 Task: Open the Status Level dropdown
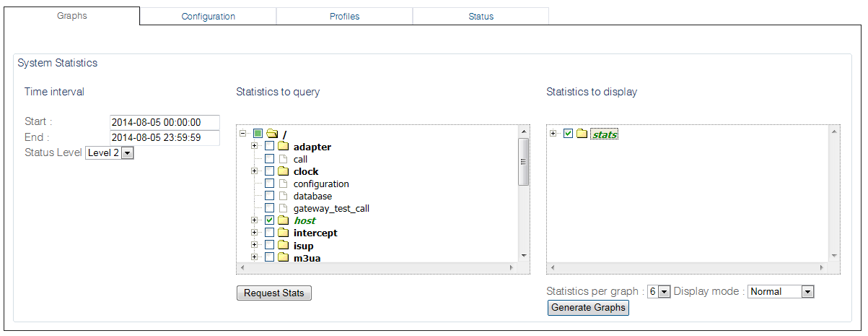[x=109, y=152]
